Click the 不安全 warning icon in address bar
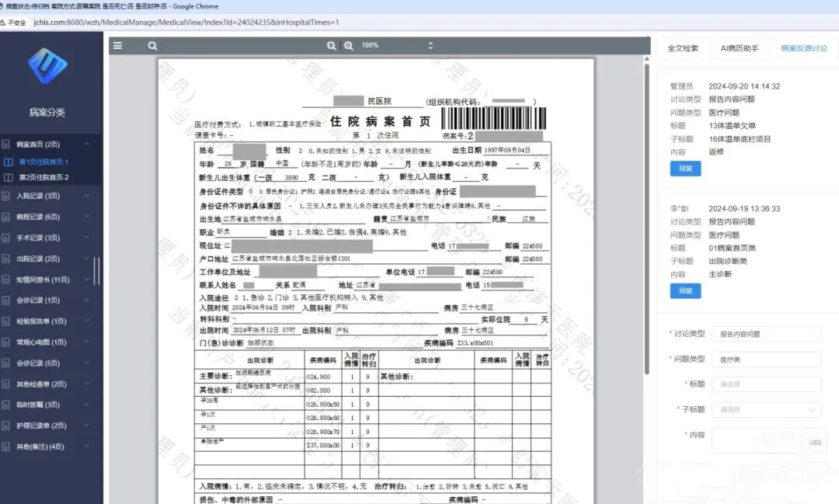This screenshot has height=504, width=839. point(3,23)
